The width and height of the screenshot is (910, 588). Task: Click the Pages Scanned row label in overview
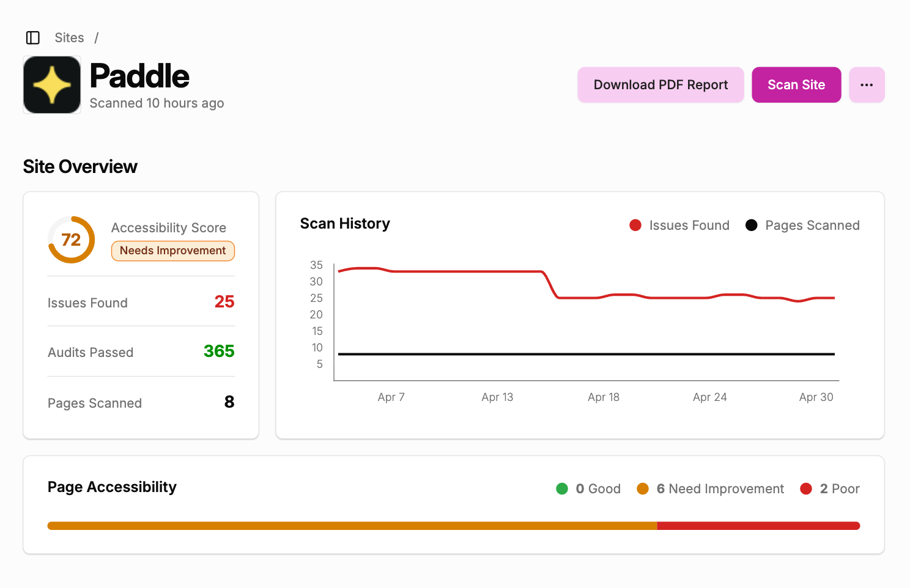(95, 403)
